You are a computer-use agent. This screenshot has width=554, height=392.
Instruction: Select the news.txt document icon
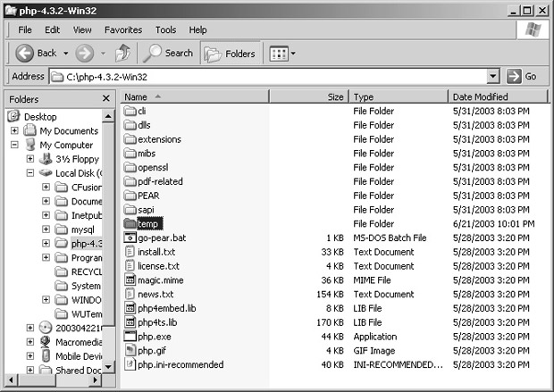coord(130,294)
